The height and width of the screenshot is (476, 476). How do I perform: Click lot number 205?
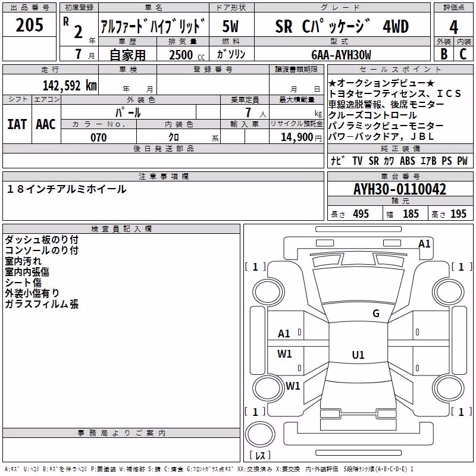pyautogui.click(x=29, y=25)
